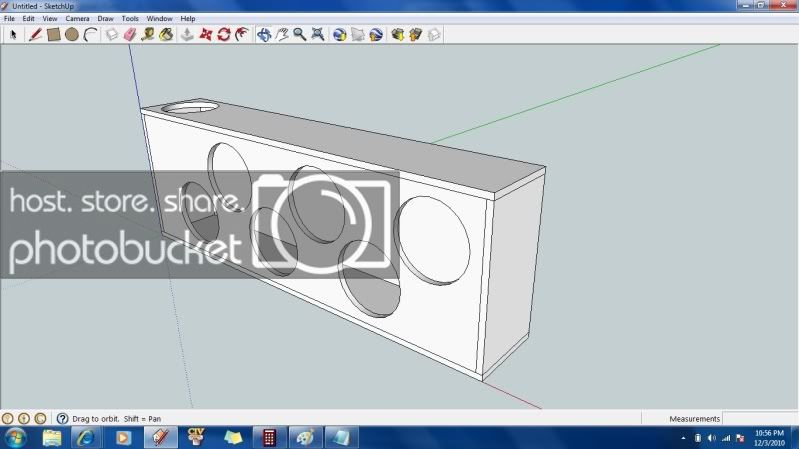This screenshot has width=799, height=449.
Task: Open the File menu
Action: click(x=9, y=18)
